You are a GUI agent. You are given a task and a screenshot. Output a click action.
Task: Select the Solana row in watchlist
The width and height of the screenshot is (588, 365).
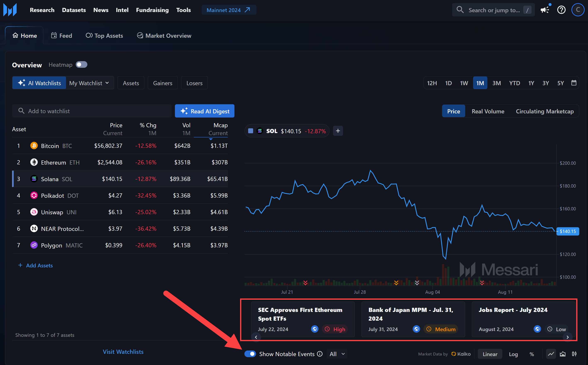pos(120,179)
